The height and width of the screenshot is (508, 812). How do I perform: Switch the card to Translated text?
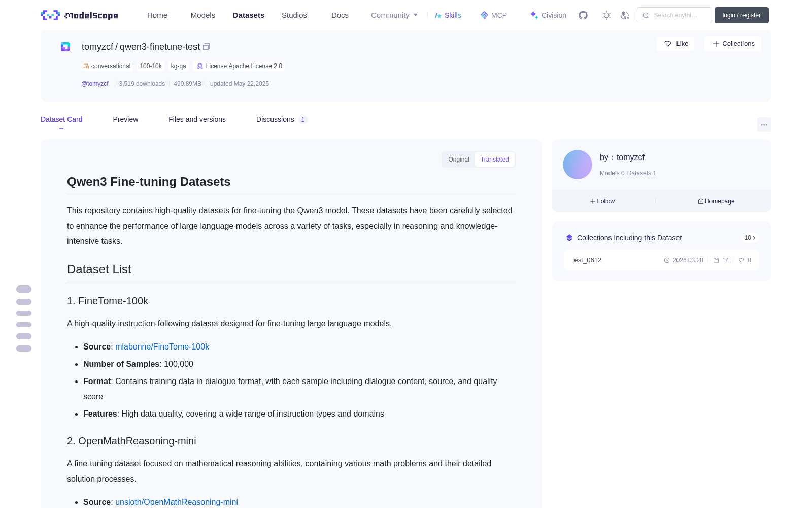pyautogui.click(x=495, y=160)
